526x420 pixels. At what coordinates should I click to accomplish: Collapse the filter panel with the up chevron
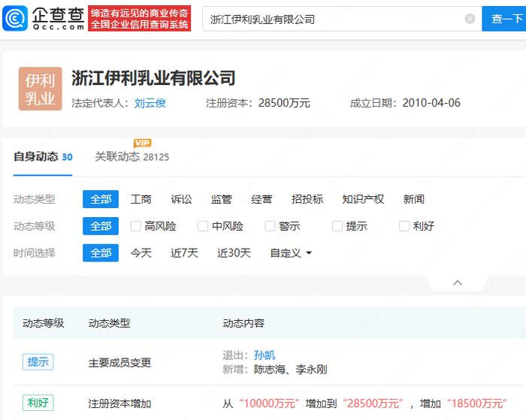(457, 283)
